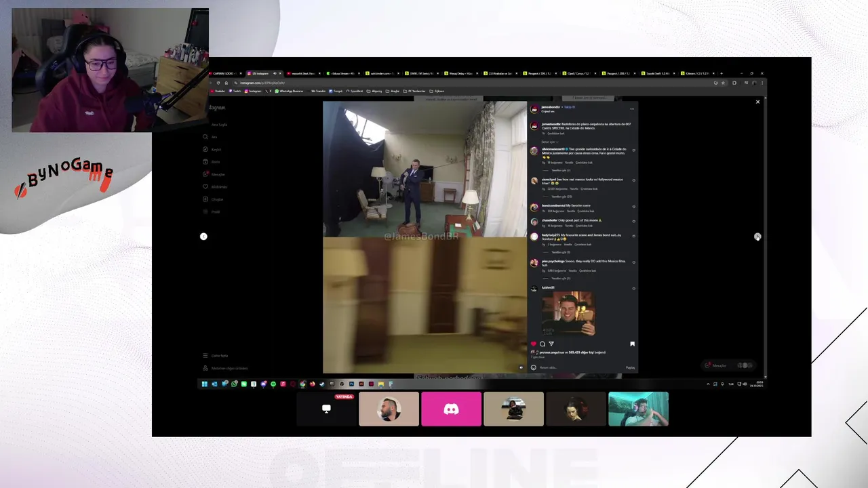Open Profil in Instagram sidebar
This screenshot has width=868, height=488.
point(211,211)
